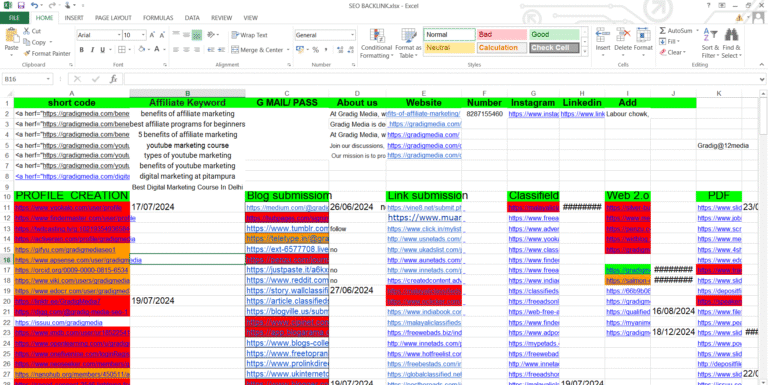Decrease font size with smaller A icon
This screenshot has width=768, height=385.
pyautogui.click(x=163, y=35)
